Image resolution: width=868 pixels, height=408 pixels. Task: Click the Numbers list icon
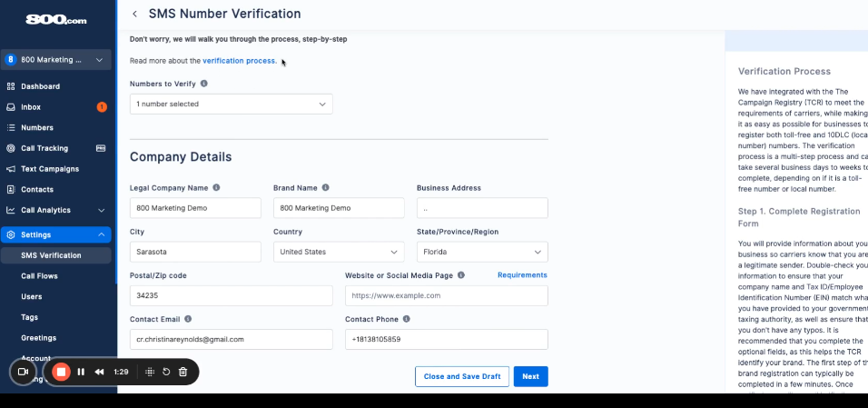(11, 127)
